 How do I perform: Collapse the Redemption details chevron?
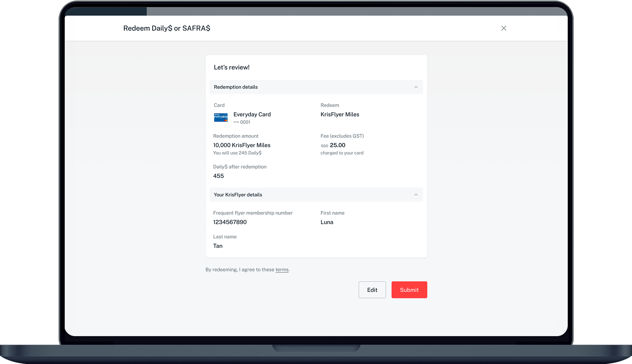pos(416,87)
